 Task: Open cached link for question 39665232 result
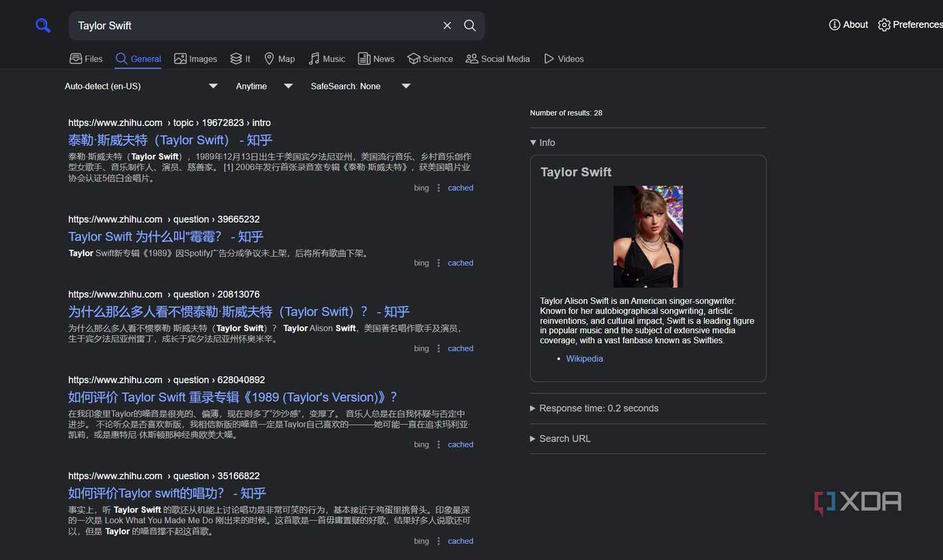[x=460, y=263]
